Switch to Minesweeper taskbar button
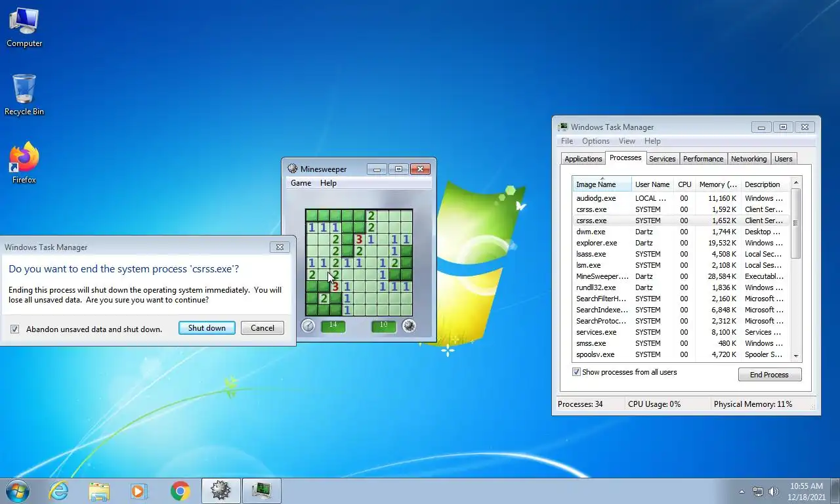Viewport: 840px width, 504px height. (220, 491)
